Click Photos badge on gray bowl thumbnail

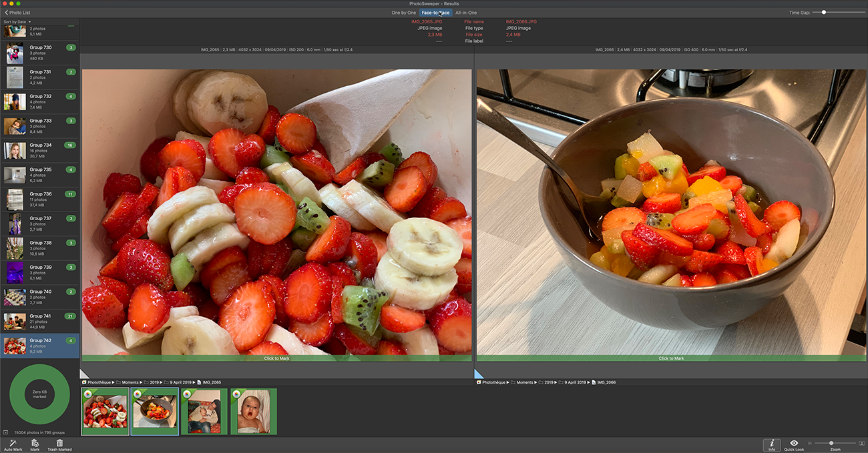[137, 394]
